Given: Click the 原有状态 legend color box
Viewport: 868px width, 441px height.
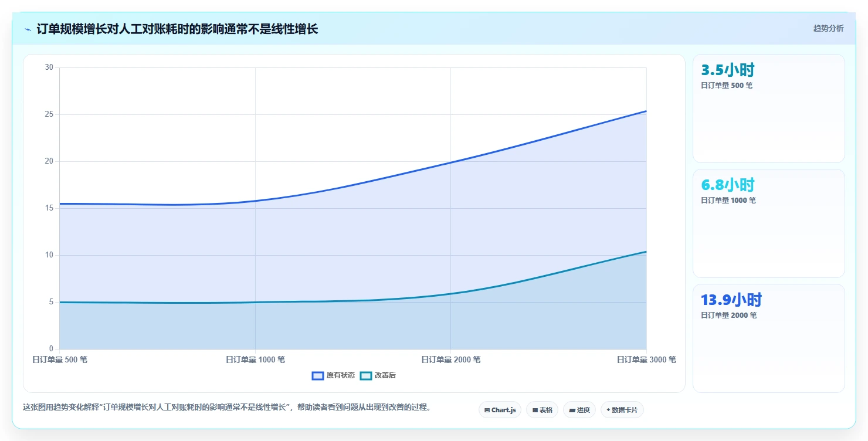Looking at the screenshot, I should (318, 375).
